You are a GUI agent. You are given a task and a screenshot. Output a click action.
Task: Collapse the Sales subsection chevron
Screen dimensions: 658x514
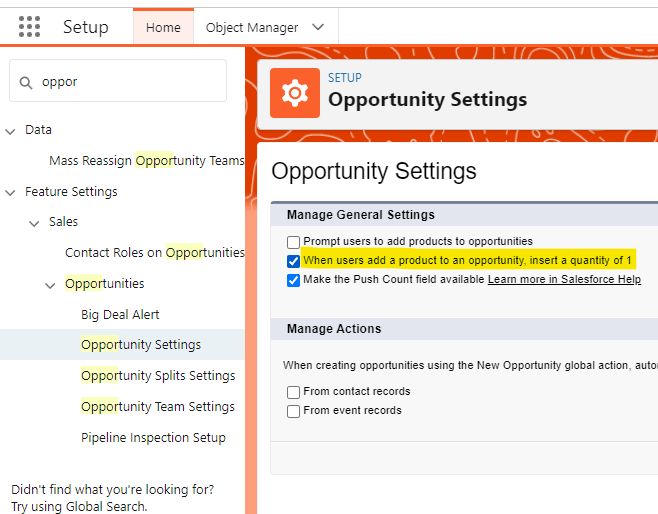[34, 223]
